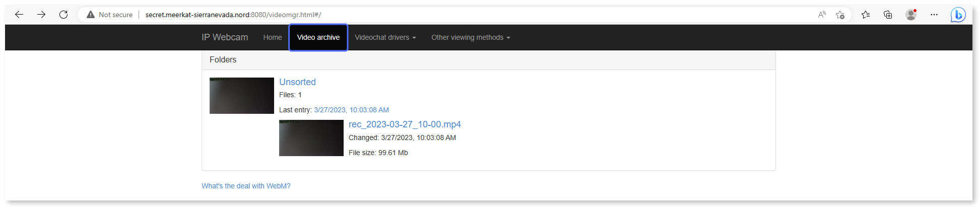The width and height of the screenshot is (980, 208).
Task: Go back to the previous page
Action: [x=19, y=15]
